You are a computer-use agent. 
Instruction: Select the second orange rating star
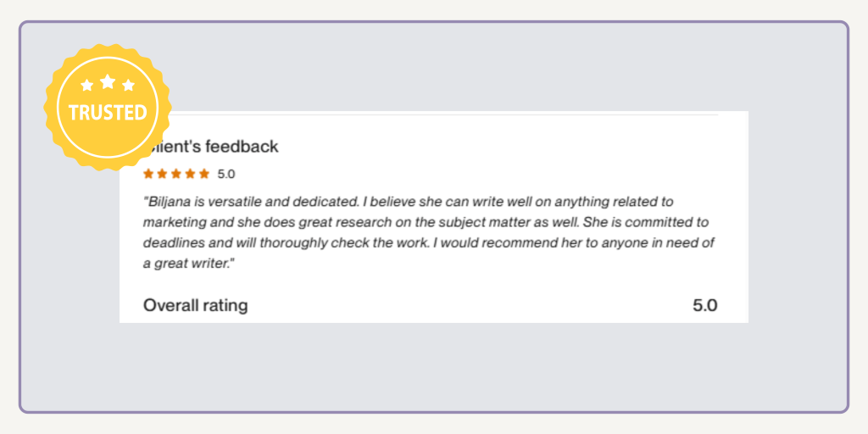pos(163,174)
